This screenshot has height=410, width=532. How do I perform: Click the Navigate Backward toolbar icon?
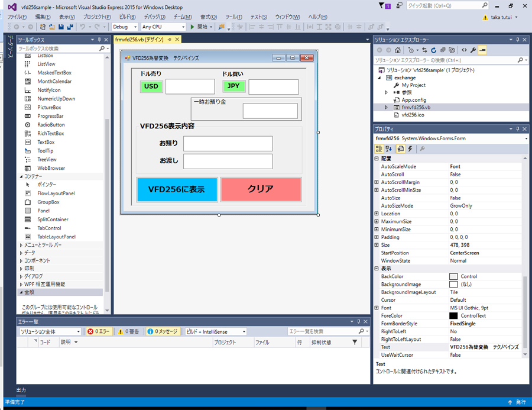[x=17, y=27]
